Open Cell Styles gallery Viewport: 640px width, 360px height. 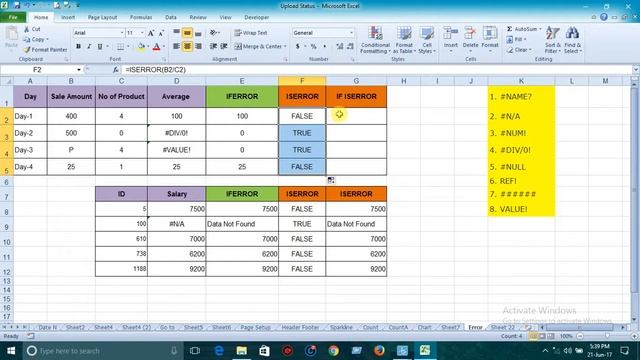click(x=427, y=40)
